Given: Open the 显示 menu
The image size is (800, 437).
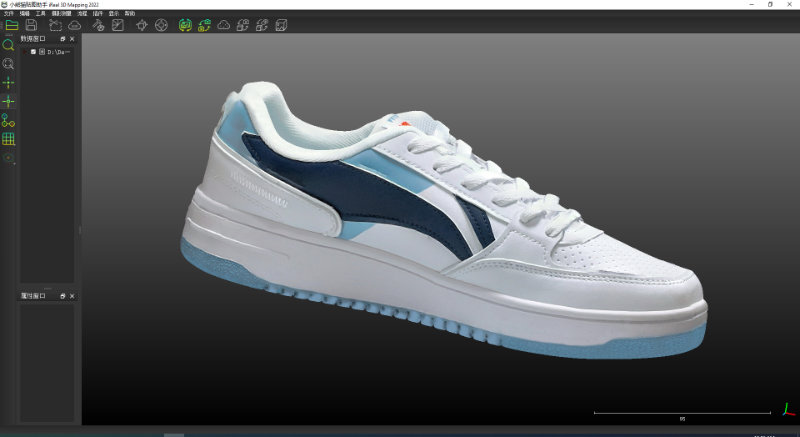Looking at the screenshot, I should tap(114, 13).
